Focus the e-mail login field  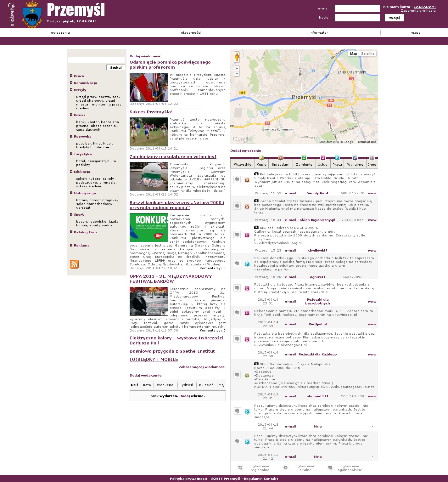tap(357, 9)
